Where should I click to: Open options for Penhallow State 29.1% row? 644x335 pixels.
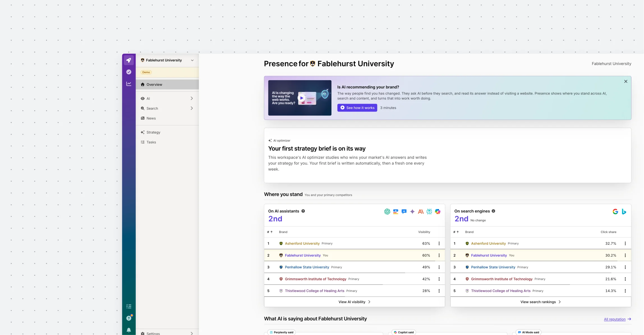tap(625, 267)
